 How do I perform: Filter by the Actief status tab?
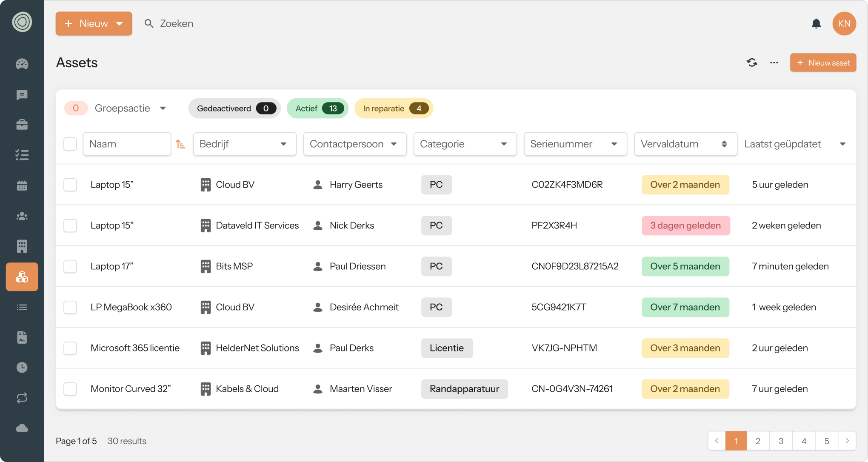click(x=317, y=108)
